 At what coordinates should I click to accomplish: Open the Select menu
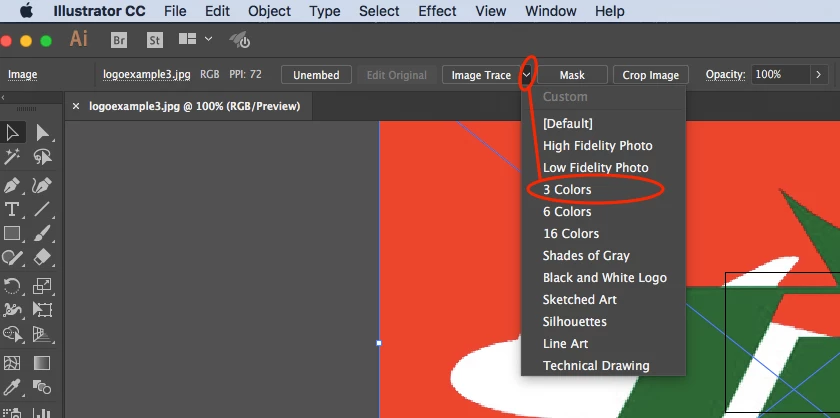(x=379, y=11)
